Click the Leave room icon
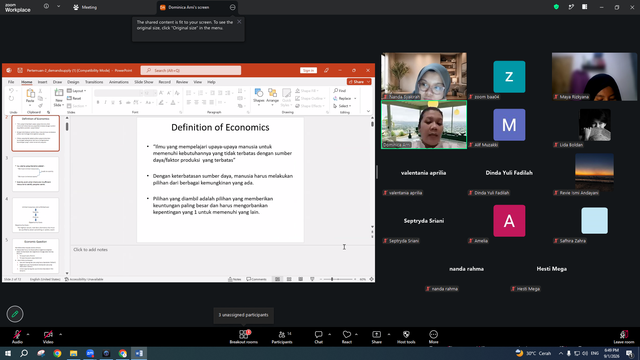This screenshot has width=640, height=360. 624,334
